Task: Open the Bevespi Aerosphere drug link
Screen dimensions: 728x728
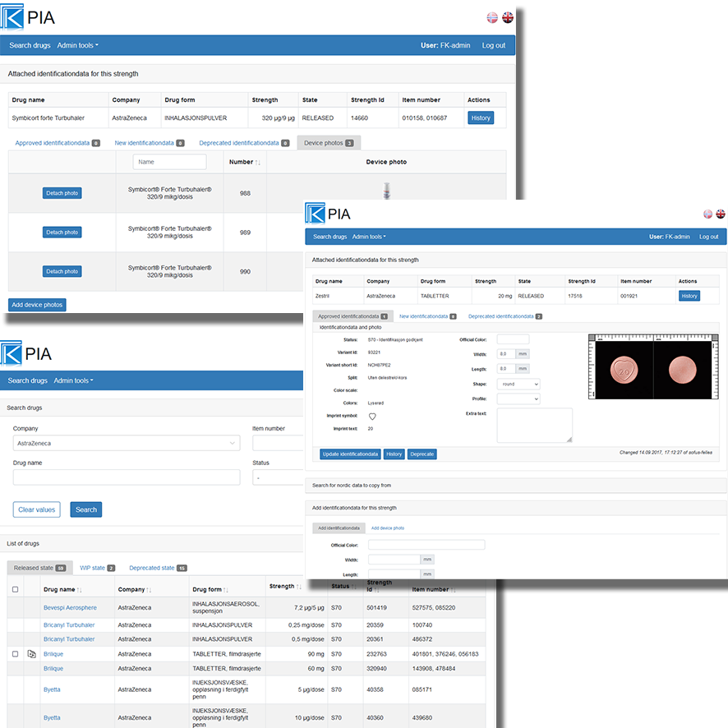Action: 70,608
